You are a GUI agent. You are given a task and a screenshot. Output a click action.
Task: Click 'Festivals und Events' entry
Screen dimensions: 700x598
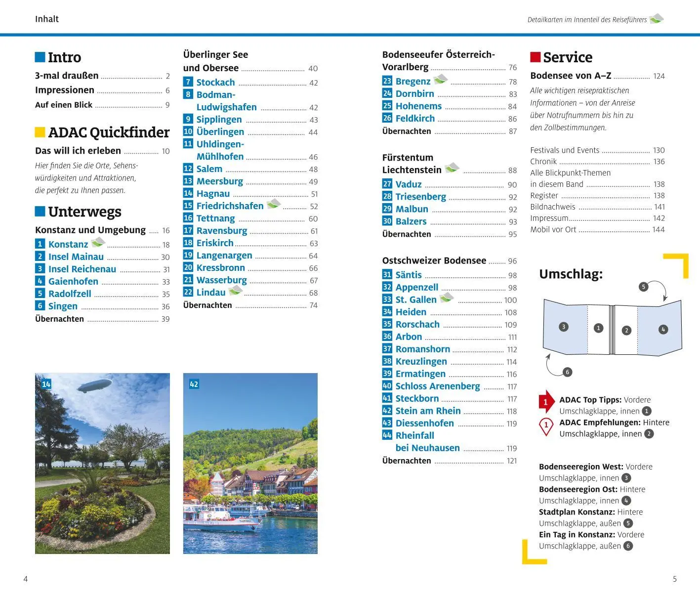[598, 150]
